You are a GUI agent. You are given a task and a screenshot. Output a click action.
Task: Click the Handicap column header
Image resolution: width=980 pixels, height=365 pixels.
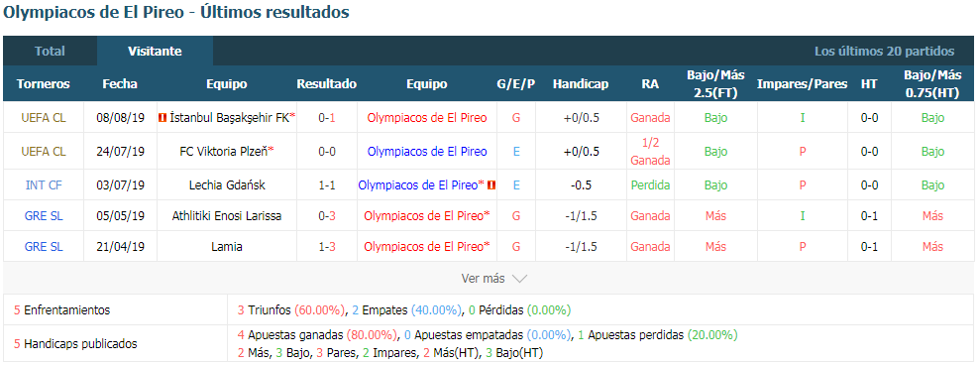click(x=581, y=84)
